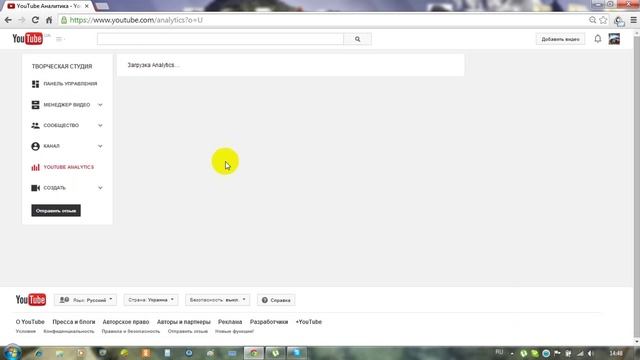Expand the Менеджер видео section

point(100,105)
